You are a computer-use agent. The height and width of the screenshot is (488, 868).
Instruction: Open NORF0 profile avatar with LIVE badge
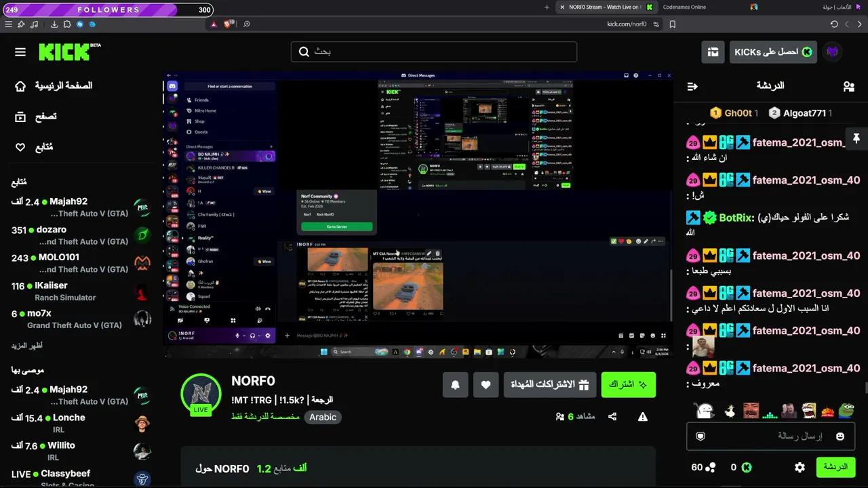tap(201, 393)
